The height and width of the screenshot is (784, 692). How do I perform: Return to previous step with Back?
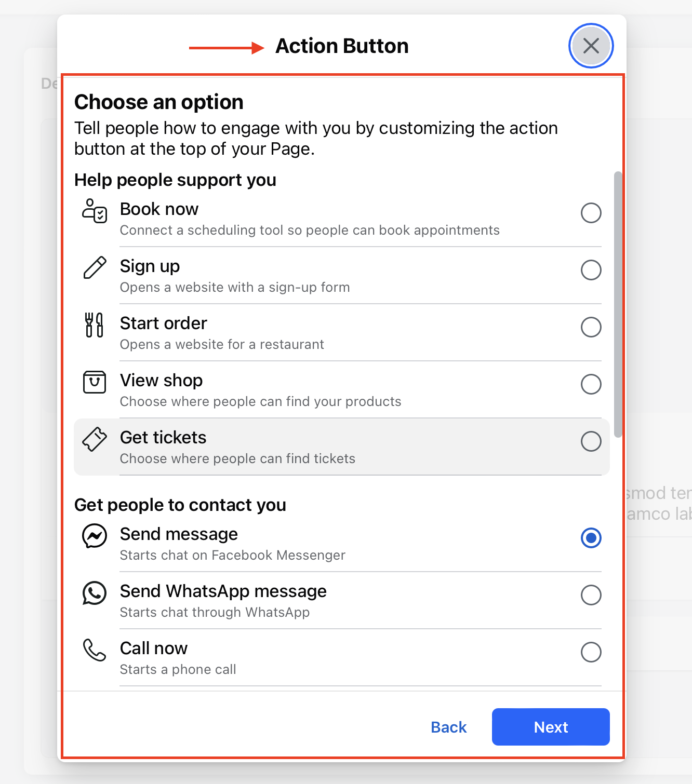click(449, 727)
